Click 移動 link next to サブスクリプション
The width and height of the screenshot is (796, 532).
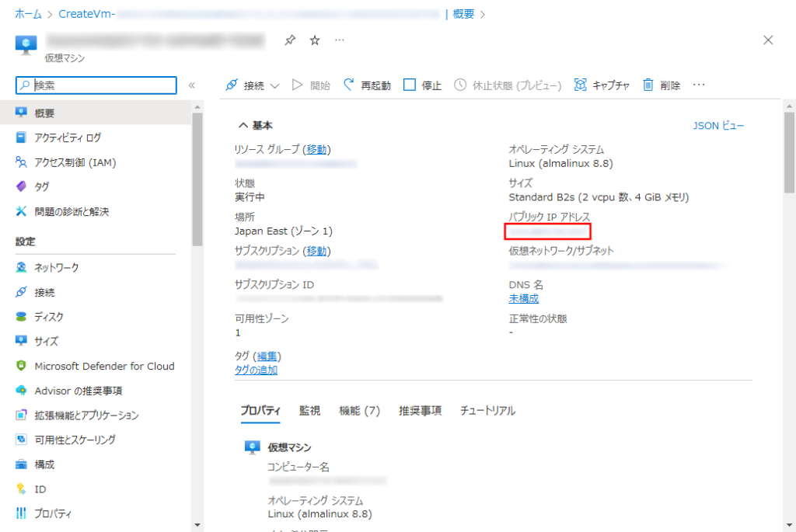pyautogui.click(x=316, y=251)
